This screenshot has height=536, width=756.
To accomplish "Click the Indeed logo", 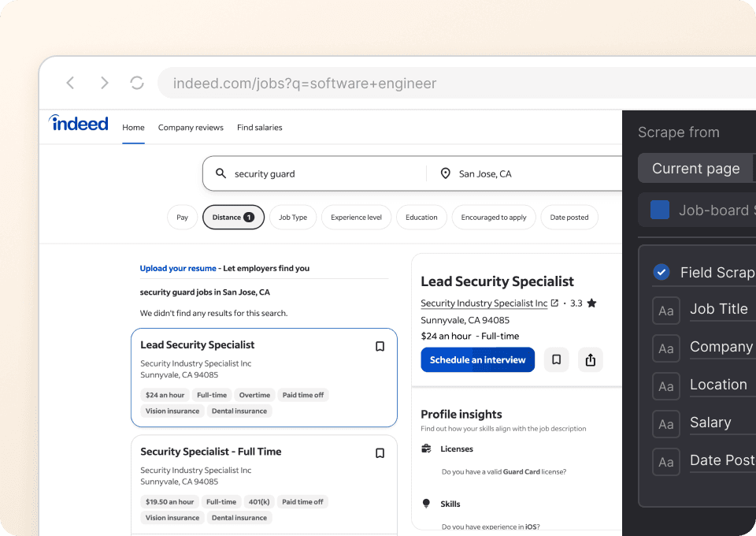I will coord(79,123).
